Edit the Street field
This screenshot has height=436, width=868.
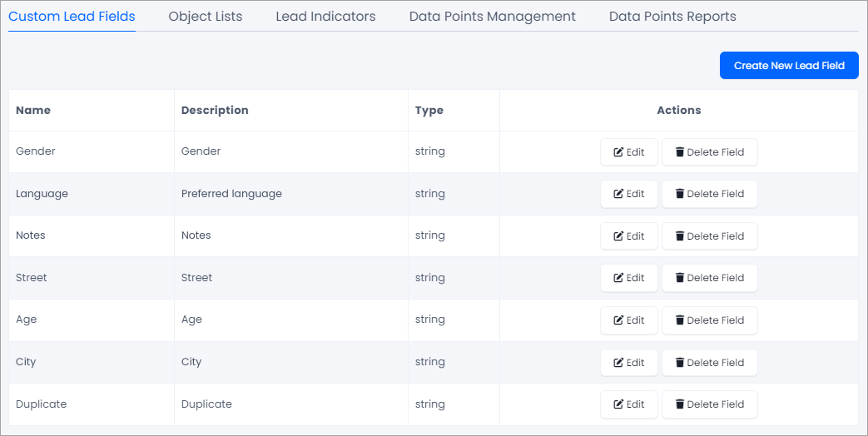point(629,278)
